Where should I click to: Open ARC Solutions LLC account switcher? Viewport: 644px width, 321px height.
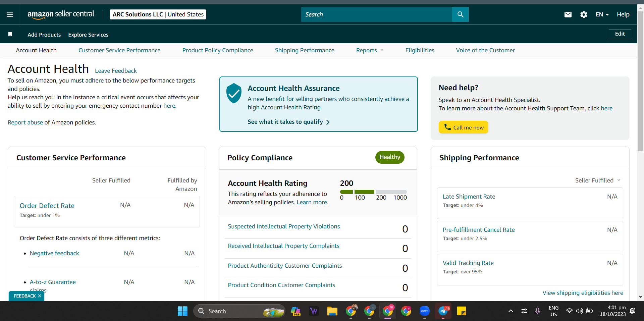pos(158,14)
